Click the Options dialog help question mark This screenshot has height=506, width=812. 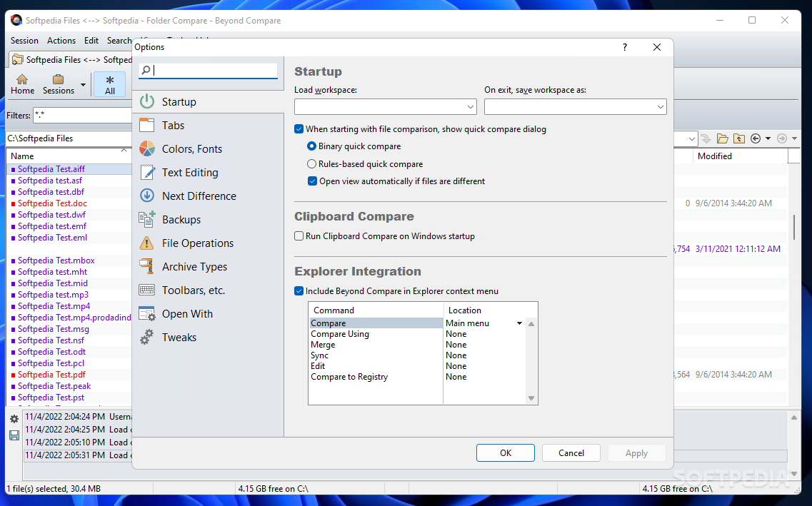(x=625, y=47)
